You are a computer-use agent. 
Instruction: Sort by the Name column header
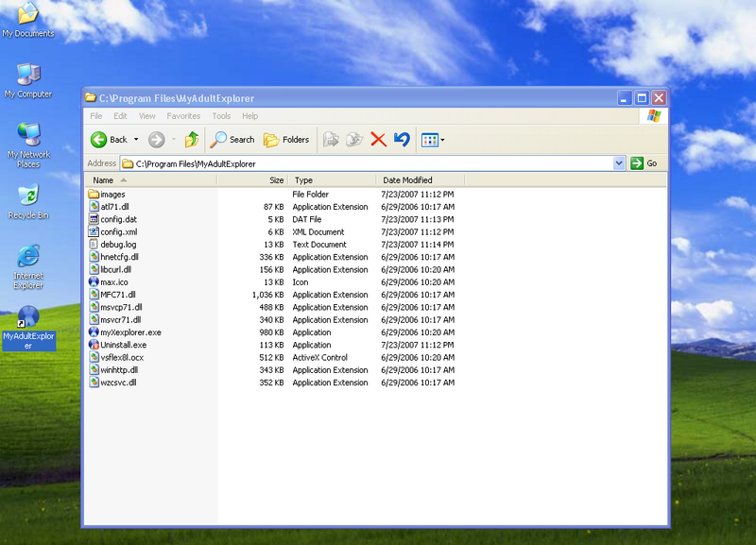point(151,180)
